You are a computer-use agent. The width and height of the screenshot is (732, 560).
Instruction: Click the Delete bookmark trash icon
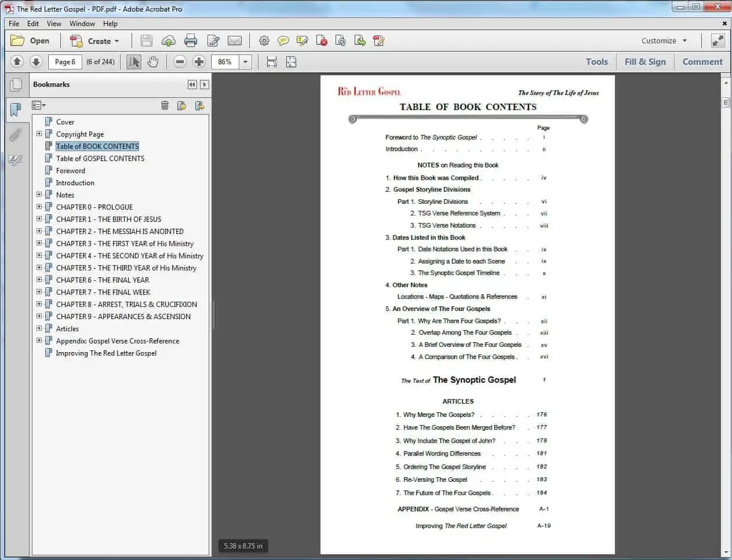[165, 105]
